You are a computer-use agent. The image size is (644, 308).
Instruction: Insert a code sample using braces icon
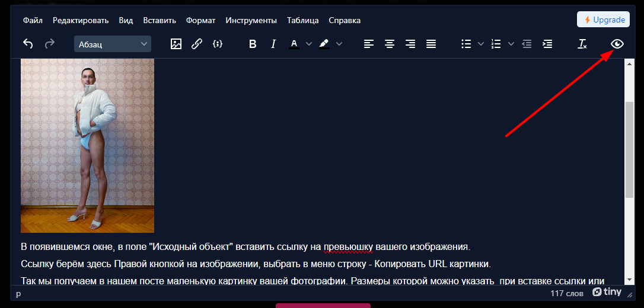coord(218,44)
